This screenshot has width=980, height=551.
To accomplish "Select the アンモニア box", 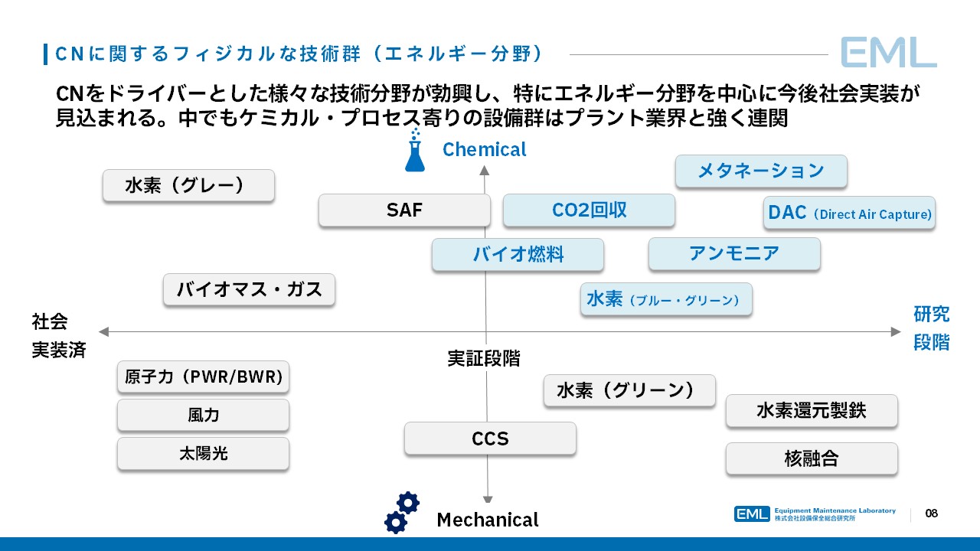I will click(x=733, y=254).
